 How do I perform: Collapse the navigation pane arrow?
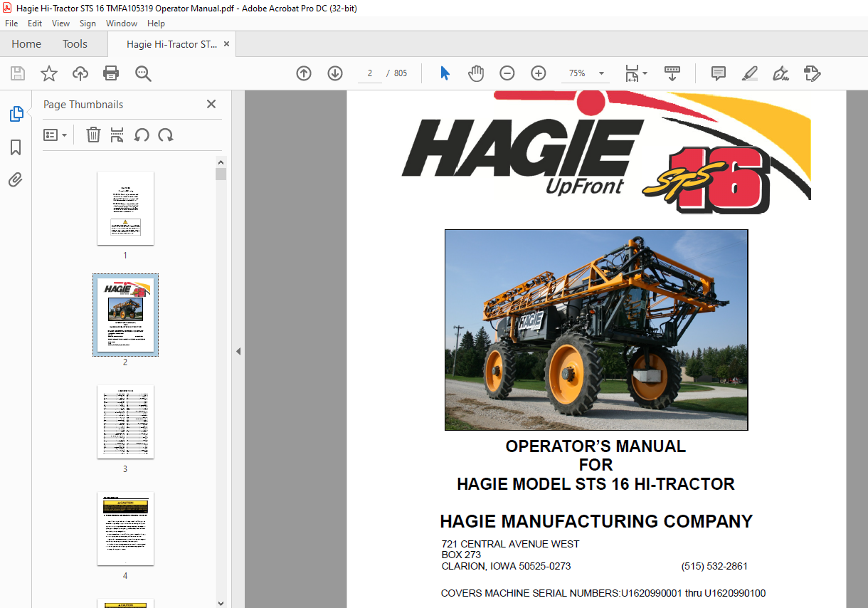(238, 351)
